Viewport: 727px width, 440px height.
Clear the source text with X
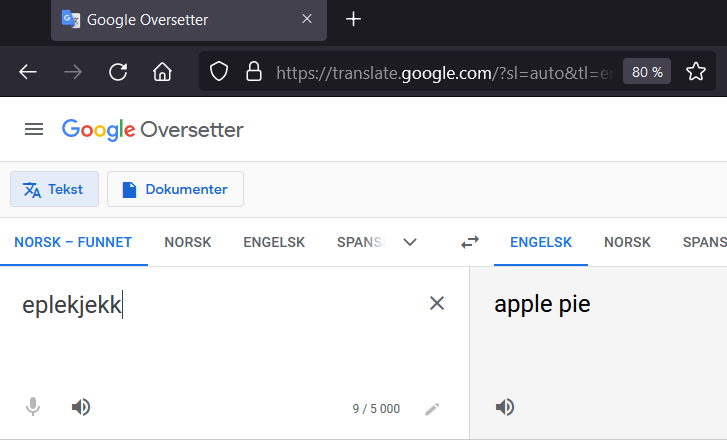point(437,303)
